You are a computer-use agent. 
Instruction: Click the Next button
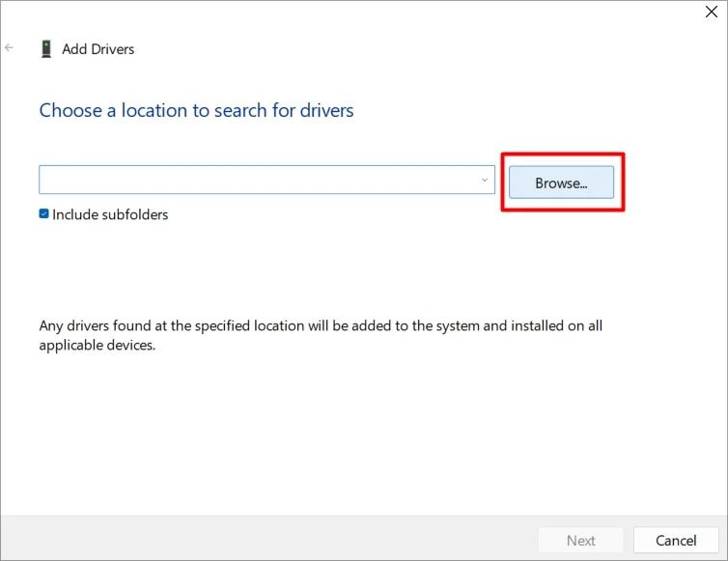tap(580, 540)
